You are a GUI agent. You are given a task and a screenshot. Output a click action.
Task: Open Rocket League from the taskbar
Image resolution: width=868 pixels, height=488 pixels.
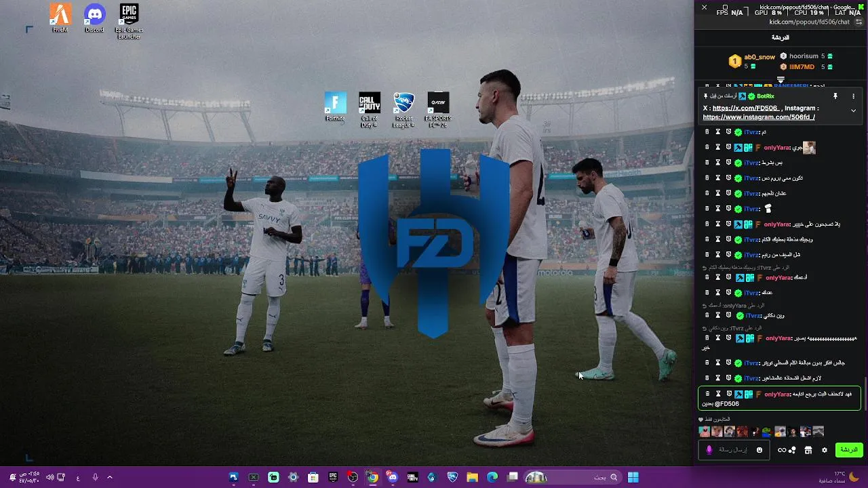pyautogui.click(x=452, y=477)
